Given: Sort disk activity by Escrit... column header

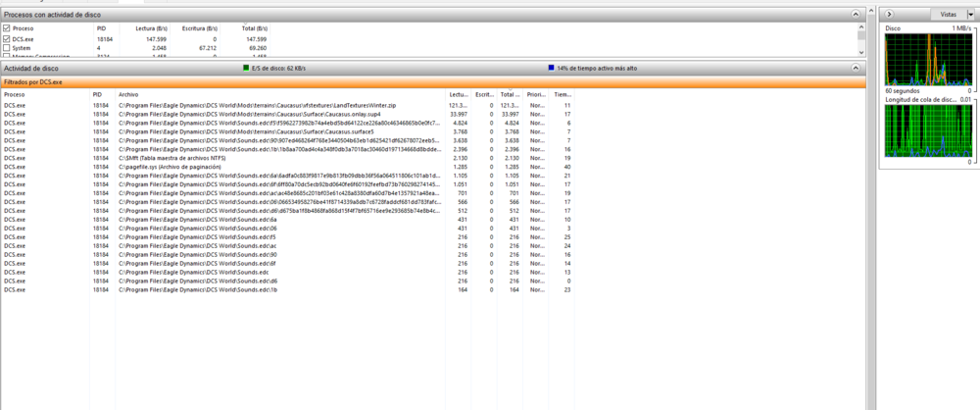Looking at the screenshot, I should click(484, 94).
